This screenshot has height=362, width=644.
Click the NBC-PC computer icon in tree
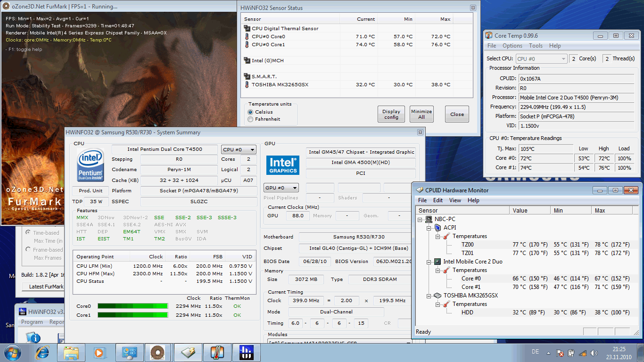click(429, 219)
